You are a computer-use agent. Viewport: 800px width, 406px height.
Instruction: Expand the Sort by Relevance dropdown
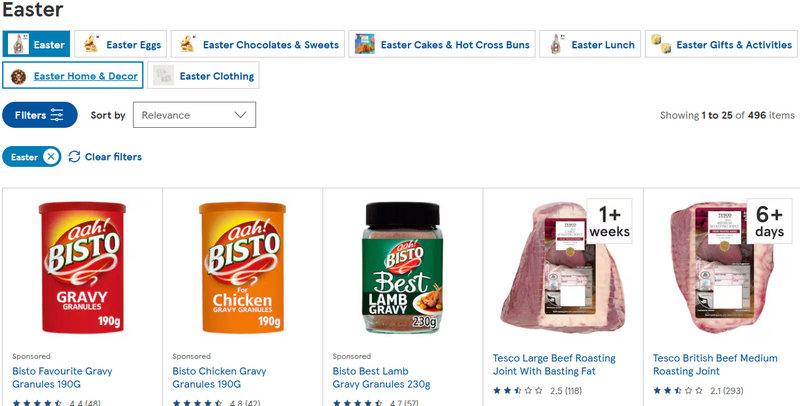click(194, 115)
